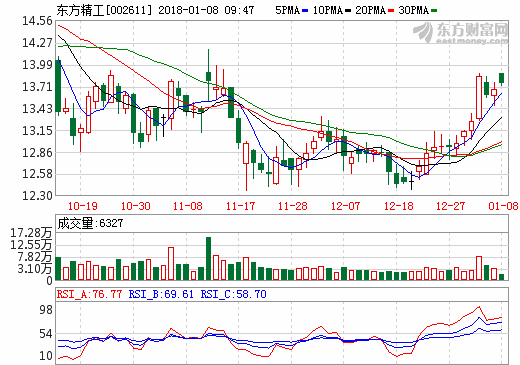Viewport: 520px width, 365px height.
Task: Click the 7.82万 volume axis label
Action: tap(35, 257)
